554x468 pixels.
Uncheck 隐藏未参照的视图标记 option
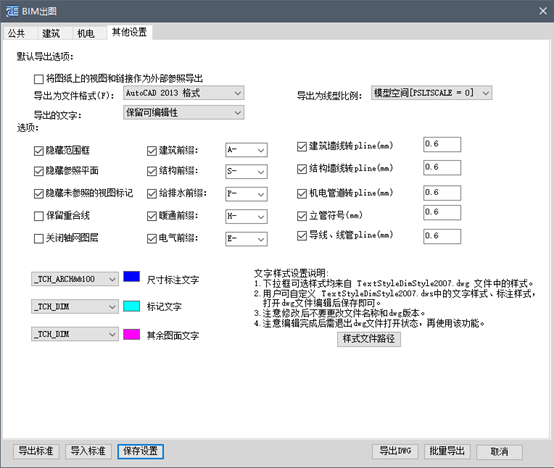click(39, 194)
